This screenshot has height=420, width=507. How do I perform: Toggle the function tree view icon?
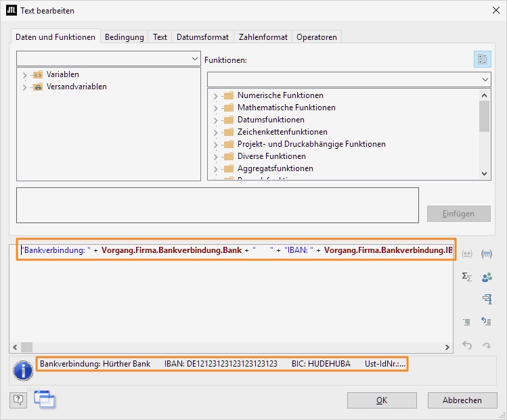click(483, 59)
